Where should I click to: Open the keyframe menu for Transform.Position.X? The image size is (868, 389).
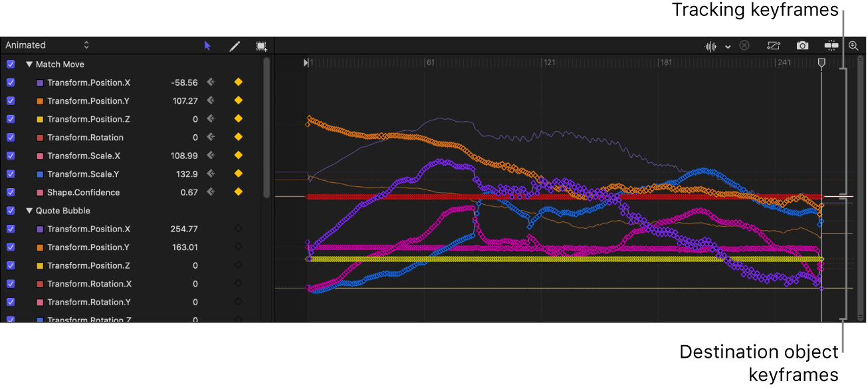click(x=238, y=82)
